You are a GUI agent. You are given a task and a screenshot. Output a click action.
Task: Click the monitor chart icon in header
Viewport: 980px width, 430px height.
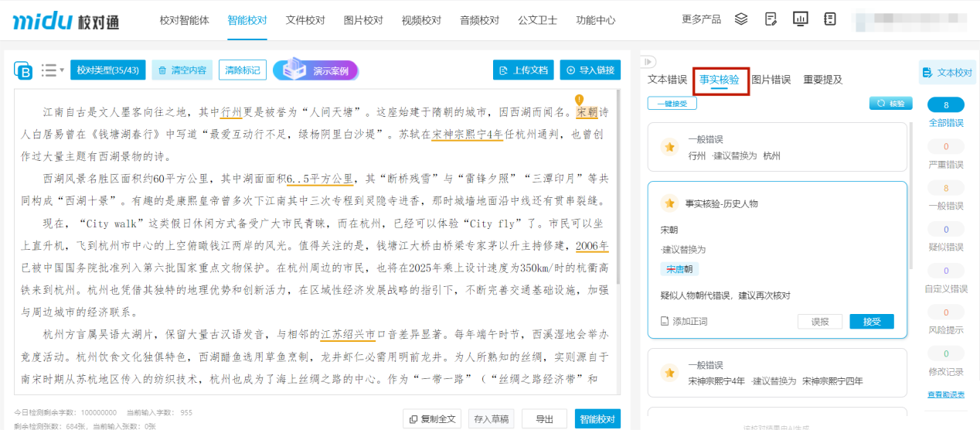point(801,19)
